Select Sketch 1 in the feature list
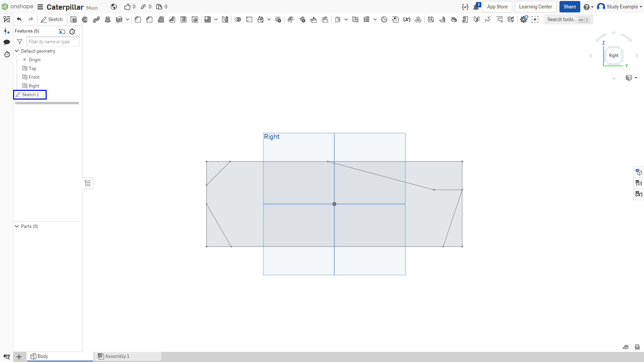Image resolution: width=644 pixels, height=362 pixels. tap(30, 95)
